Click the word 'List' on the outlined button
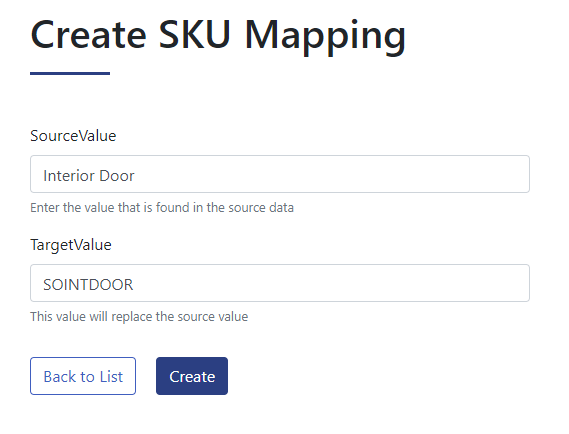Viewport: 569px width, 434px height. point(111,376)
